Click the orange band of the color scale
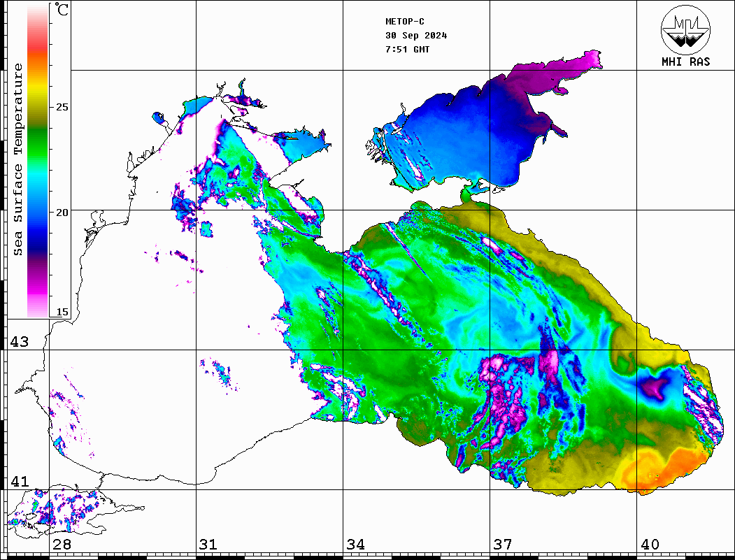735x560 pixels. click(38, 61)
